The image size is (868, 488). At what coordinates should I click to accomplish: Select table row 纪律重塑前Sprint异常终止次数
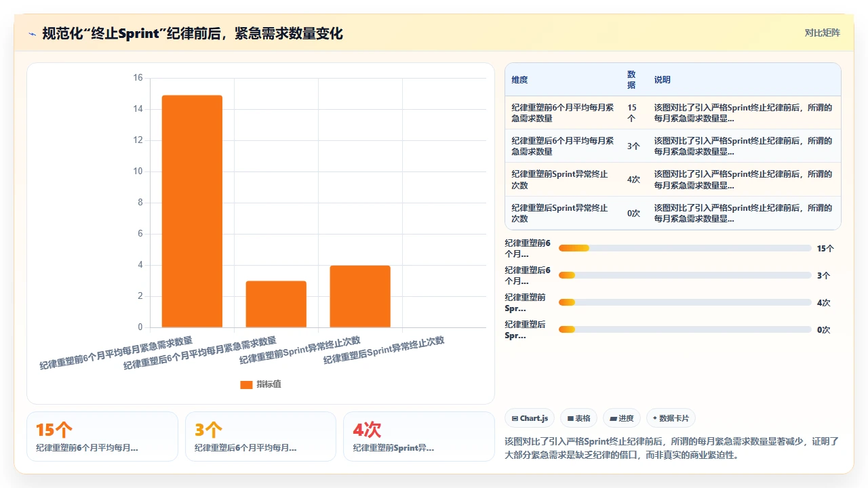point(673,180)
